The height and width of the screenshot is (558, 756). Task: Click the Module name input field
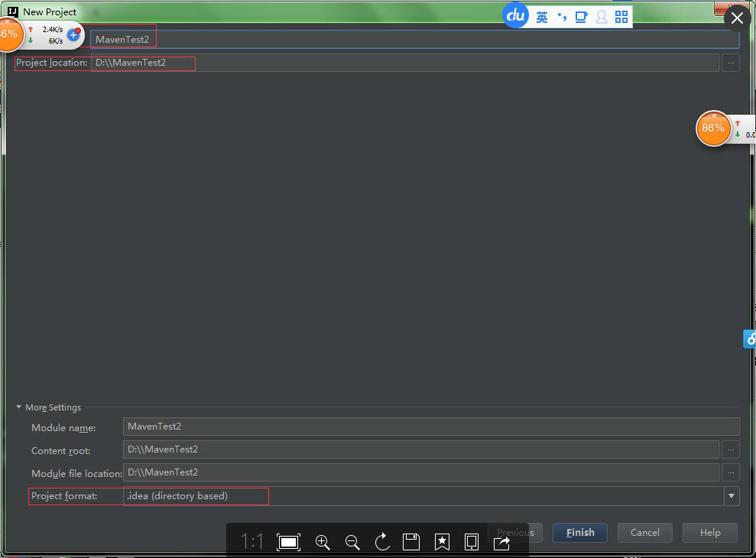tap(431, 427)
